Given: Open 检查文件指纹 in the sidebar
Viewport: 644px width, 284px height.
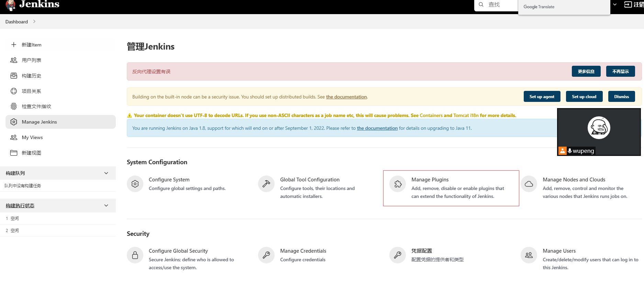Looking at the screenshot, I should [60, 106].
